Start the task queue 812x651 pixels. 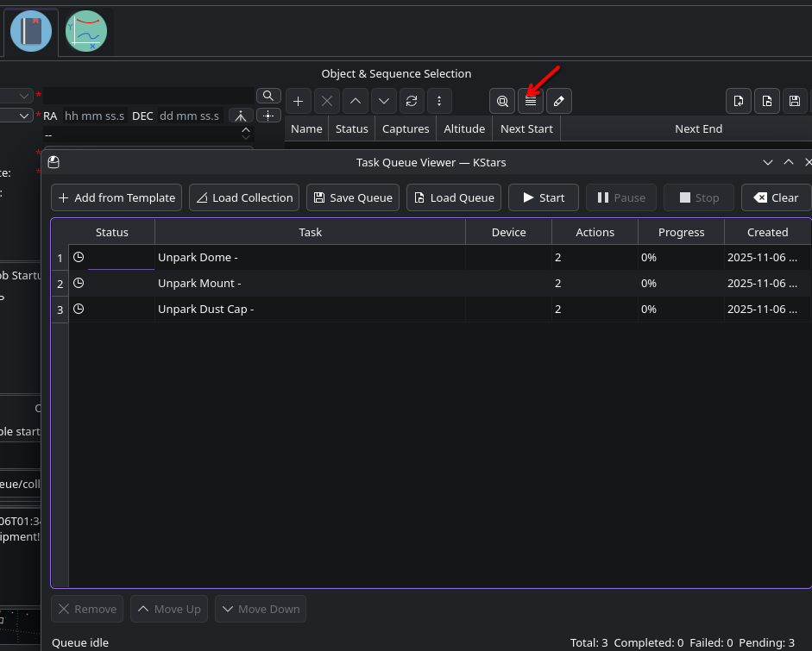(543, 197)
